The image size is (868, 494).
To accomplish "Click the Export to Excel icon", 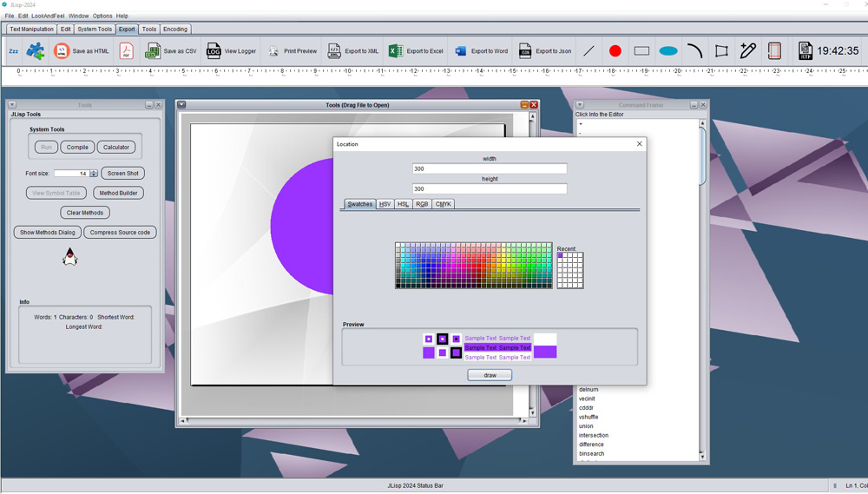I will pyautogui.click(x=396, y=51).
